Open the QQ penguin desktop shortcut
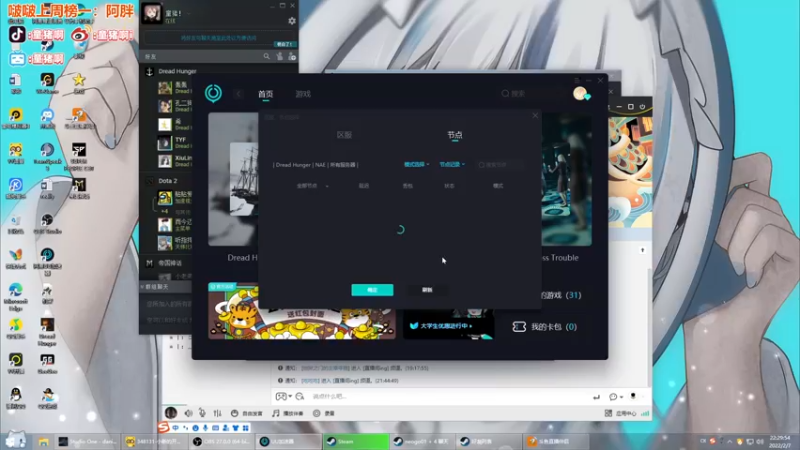Screen dimensions: 800x450 click(x=16, y=398)
